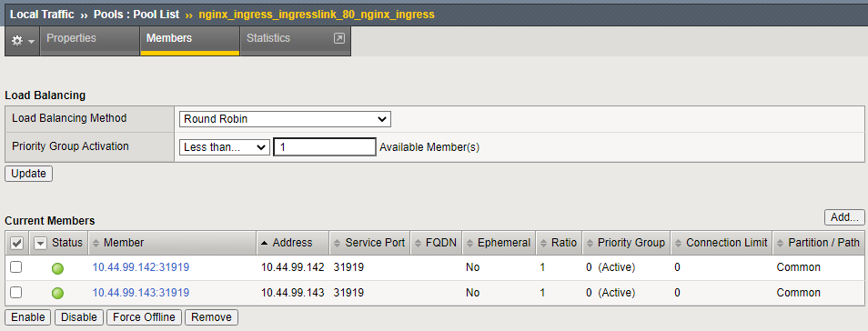The width and height of the screenshot is (868, 331).
Task: Focus the Available Members number field
Action: click(325, 147)
